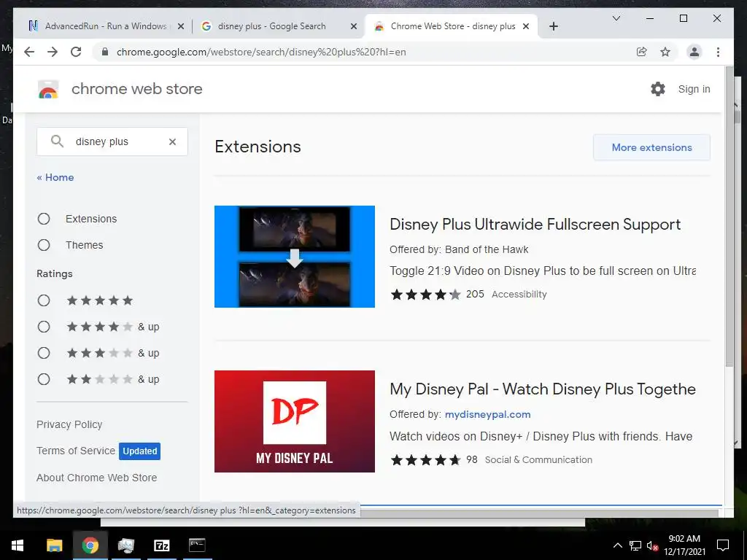Open the Terms of Service link
This screenshot has height=560, width=747.
(x=76, y=451)
